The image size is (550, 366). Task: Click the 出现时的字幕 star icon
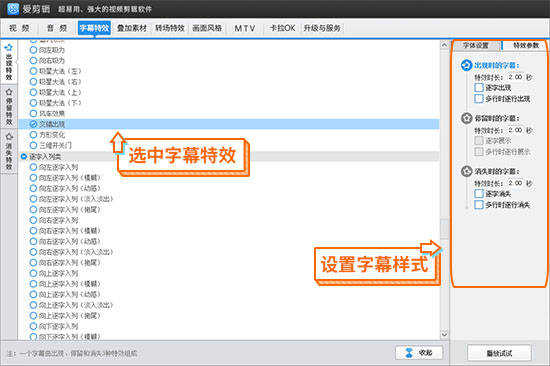466,65
